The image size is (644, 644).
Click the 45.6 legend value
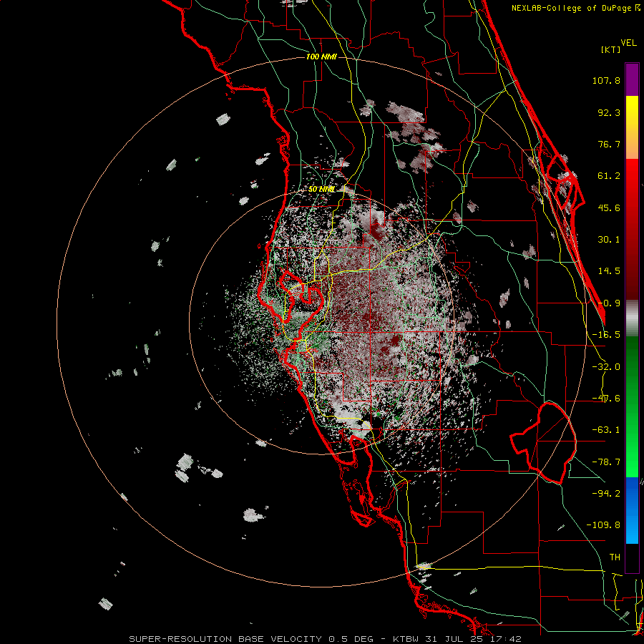[x=609, y=208]
